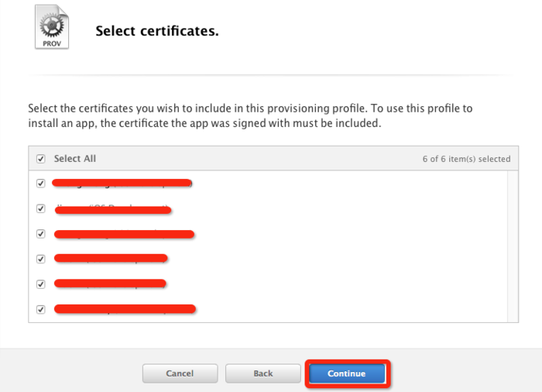
Task: Click the certificate list's vertical scrollbar
Action: [x=513, y=246]
